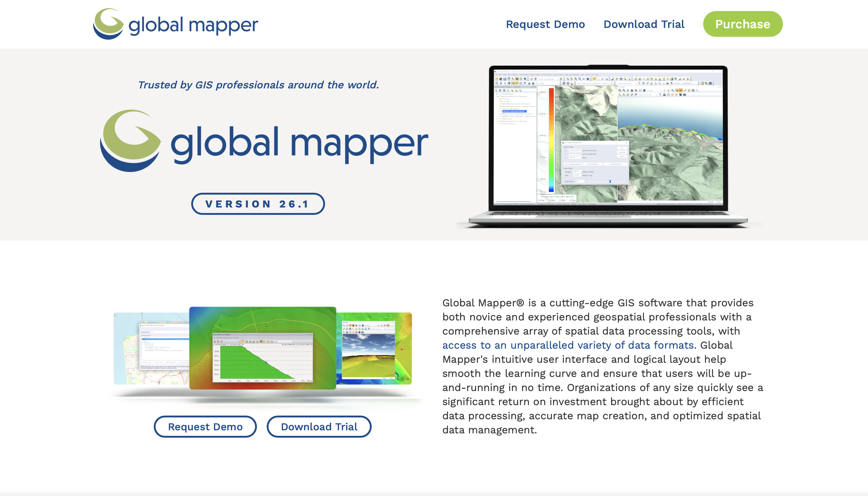The image size is (868, 496).
Task: Click 'Trusted by GIS professionals around the world.' text
Action: [x=258, y=84]
